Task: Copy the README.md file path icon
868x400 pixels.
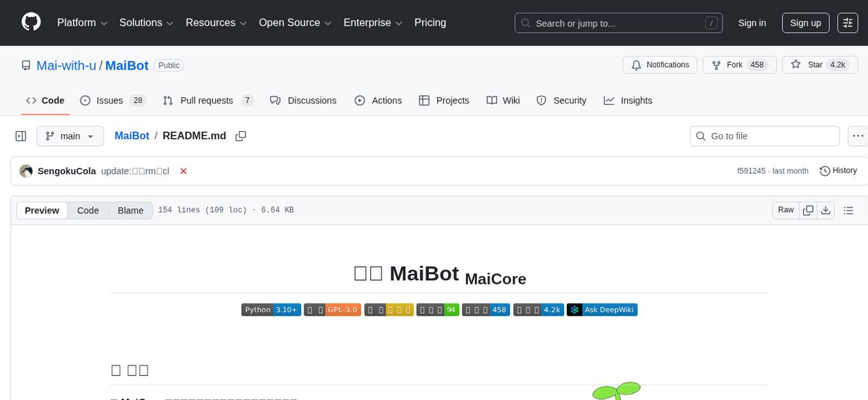Action: (241, 135)
